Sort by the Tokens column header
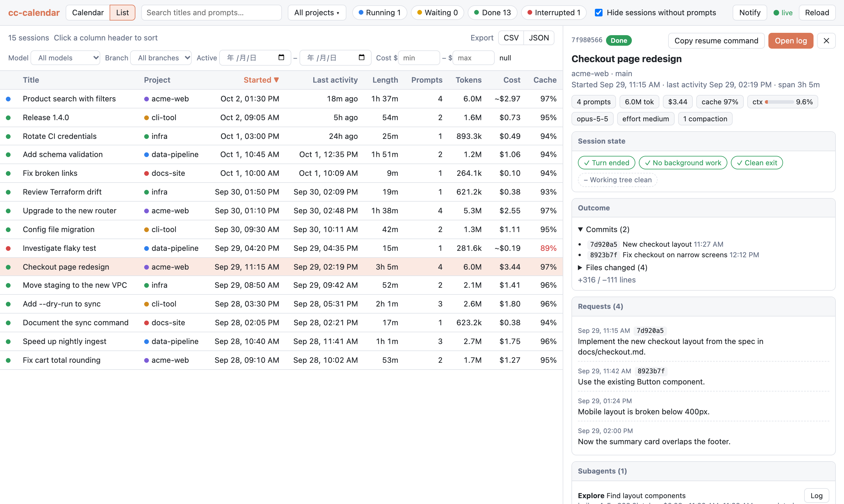 pos(468,80)
